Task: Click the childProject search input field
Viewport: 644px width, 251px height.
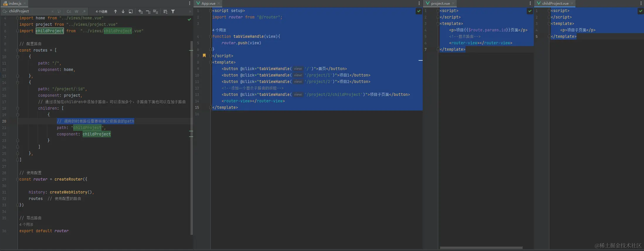Action: (x=29, y=11)
